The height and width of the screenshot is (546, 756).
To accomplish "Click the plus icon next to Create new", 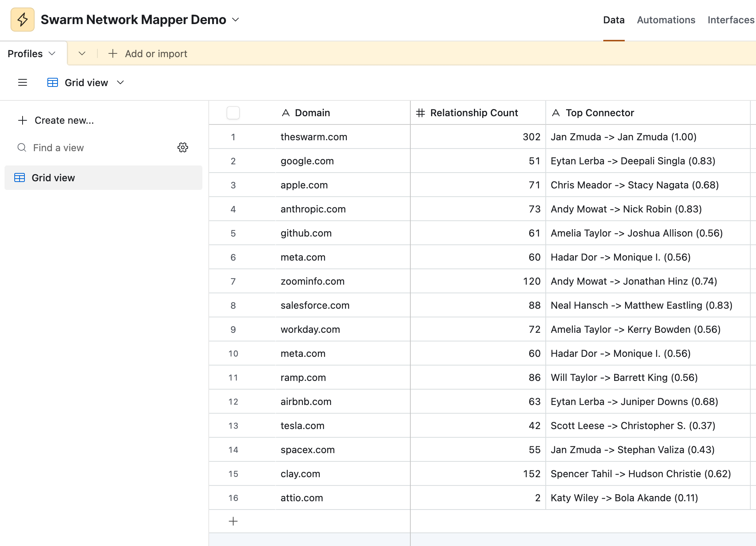I will coord(23,120).
